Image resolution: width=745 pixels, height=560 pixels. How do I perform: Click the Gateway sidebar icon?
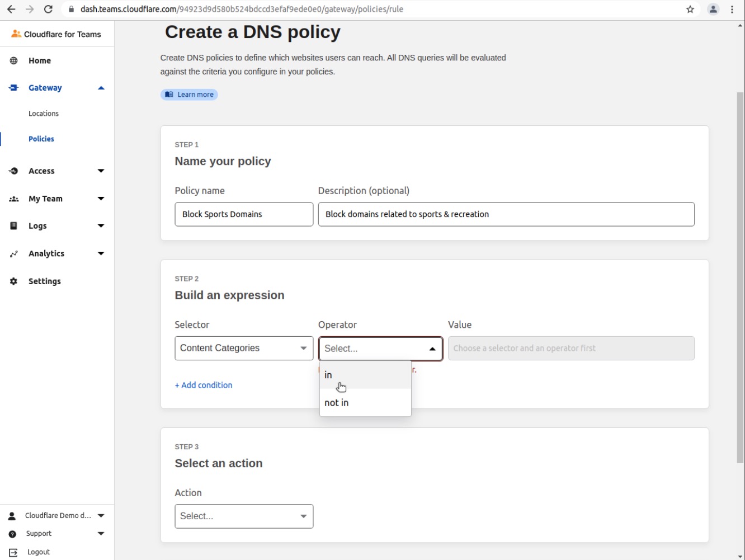[x=14, y=88]
